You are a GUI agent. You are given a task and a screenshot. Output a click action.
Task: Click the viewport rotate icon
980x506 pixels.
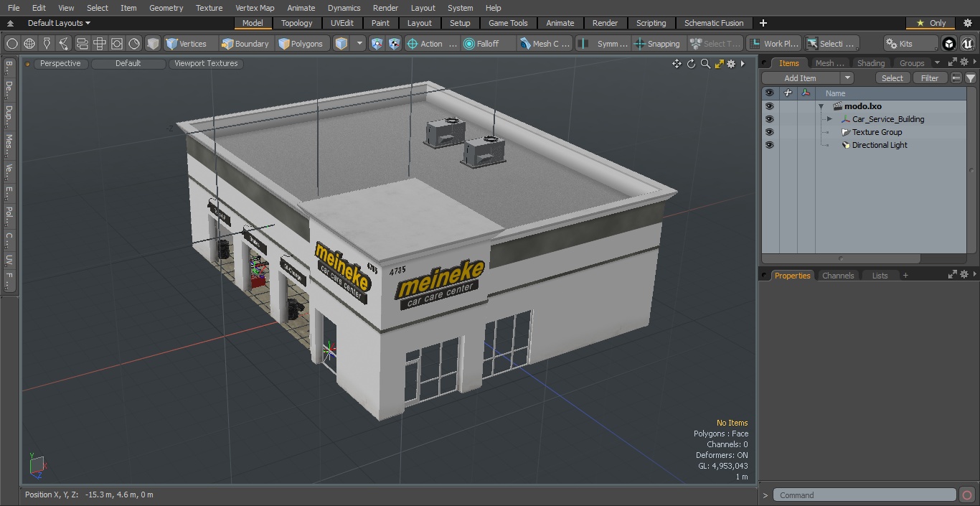[692, 64]
